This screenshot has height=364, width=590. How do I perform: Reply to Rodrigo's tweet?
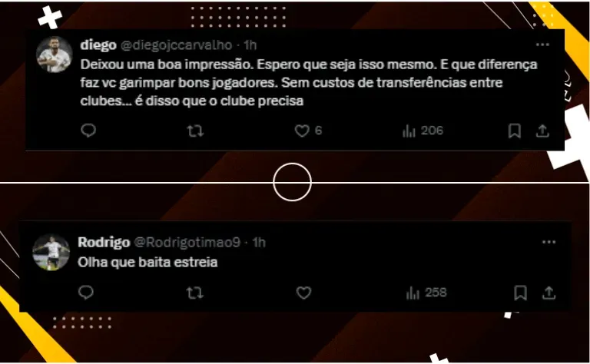pyautogui.click(x=86, y=292)
